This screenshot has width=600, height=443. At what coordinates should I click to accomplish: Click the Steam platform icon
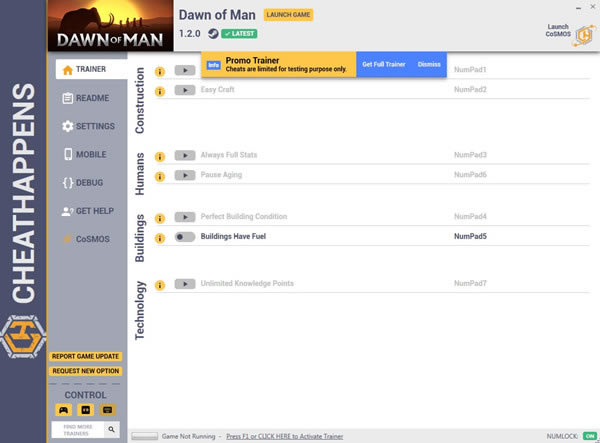pos(213,33)
